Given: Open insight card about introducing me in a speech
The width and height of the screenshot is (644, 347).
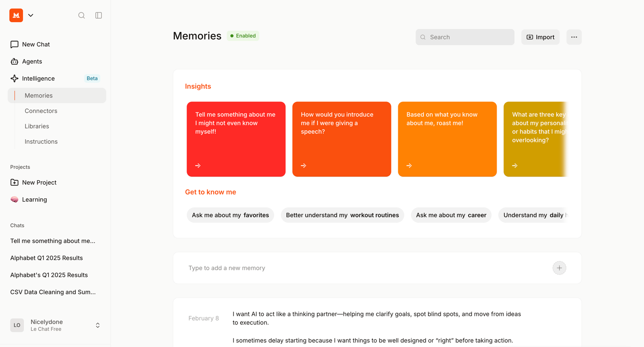Looking at the screenshot, I should coord(342,139).
